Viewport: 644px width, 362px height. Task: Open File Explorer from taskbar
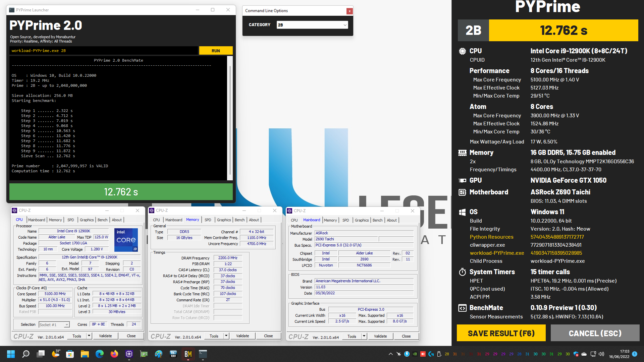(85, 354)
